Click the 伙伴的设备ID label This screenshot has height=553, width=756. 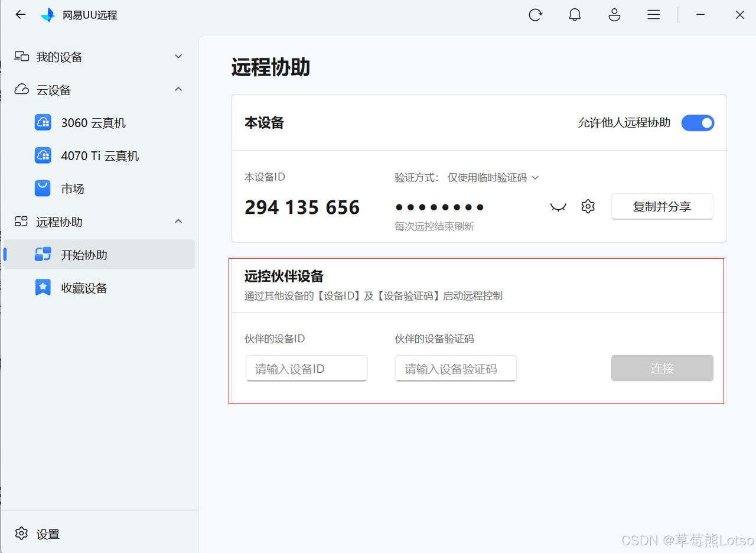[x=275, y=339]
